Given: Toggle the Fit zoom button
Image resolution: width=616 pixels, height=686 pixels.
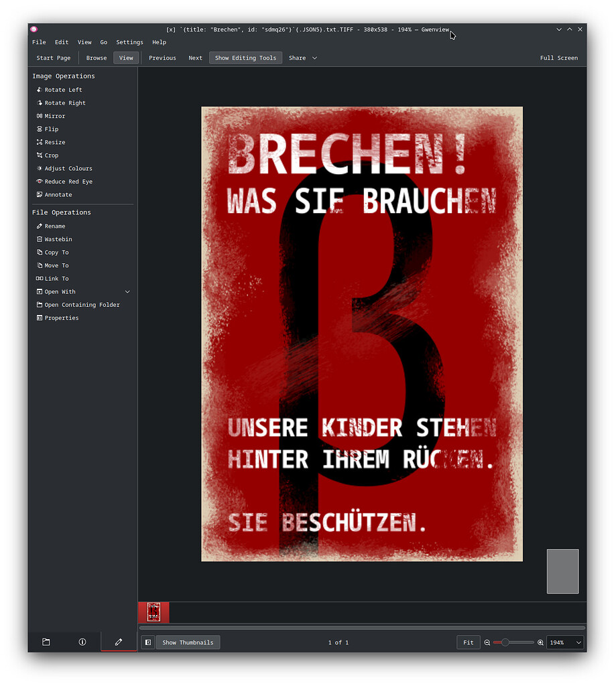Looking at the screenshot, I should 468,642.
